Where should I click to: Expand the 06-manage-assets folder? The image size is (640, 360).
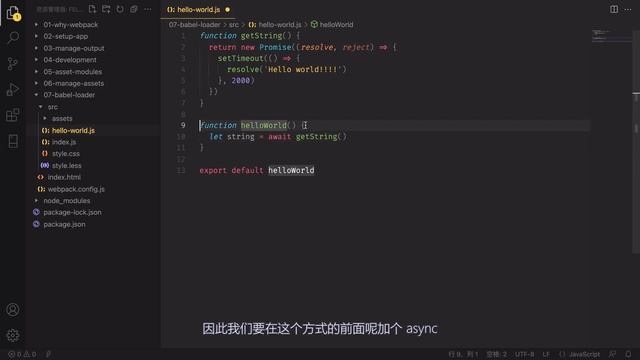73,83
